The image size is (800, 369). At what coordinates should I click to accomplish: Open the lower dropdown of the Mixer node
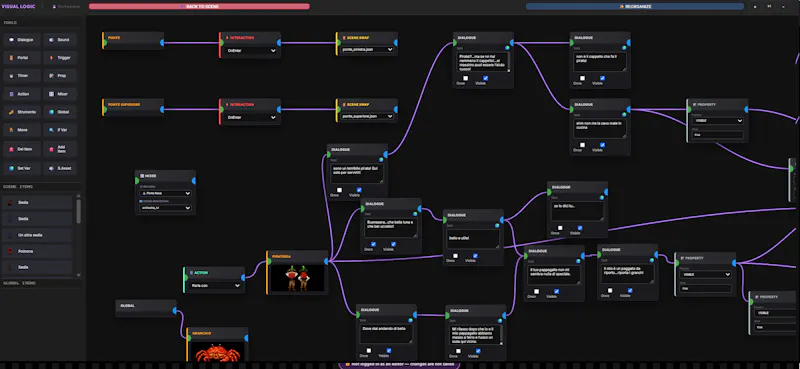[x=165, y=208]
